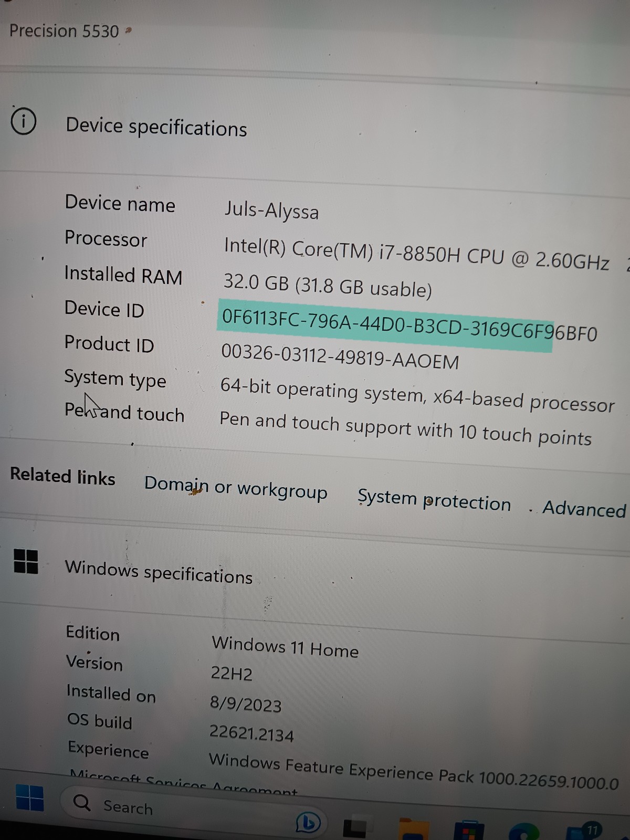Viewport: 630px width, 840px height.
Task: Open the System protection link
Action: pyautogui.click(x=434, y=500)
